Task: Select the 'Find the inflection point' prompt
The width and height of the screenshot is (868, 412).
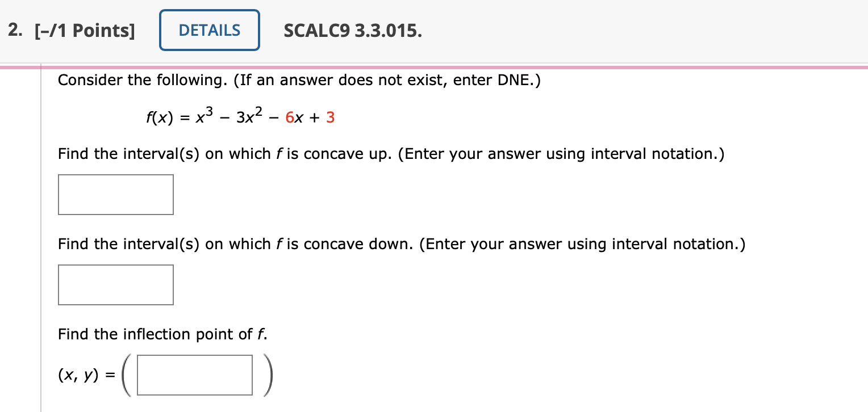Action: click(163, 334)
